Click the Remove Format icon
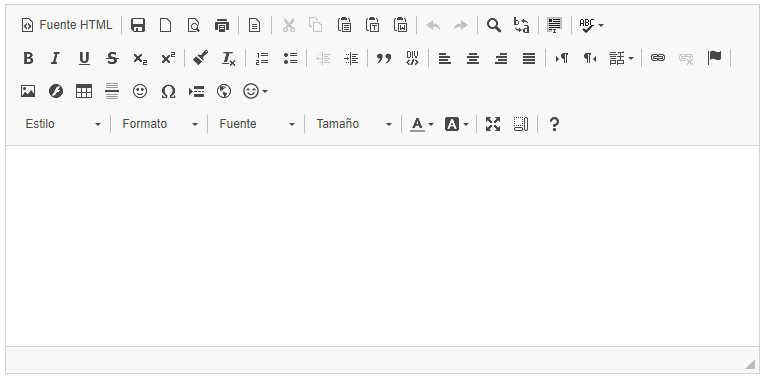Image resolution: width=770 pixels, height=381 pixels. (x=228, y=58)
